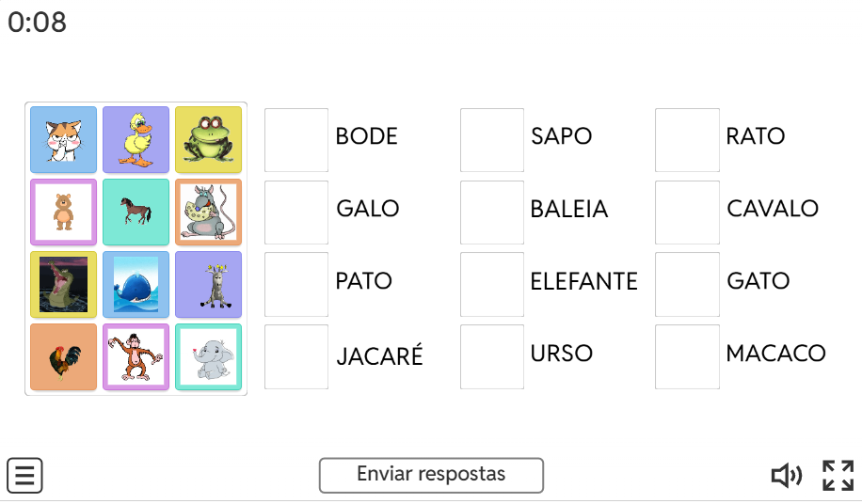Select the answer box next to BALEIA
The width and height of the screenshot is (862, 504).
coord(492,213)
